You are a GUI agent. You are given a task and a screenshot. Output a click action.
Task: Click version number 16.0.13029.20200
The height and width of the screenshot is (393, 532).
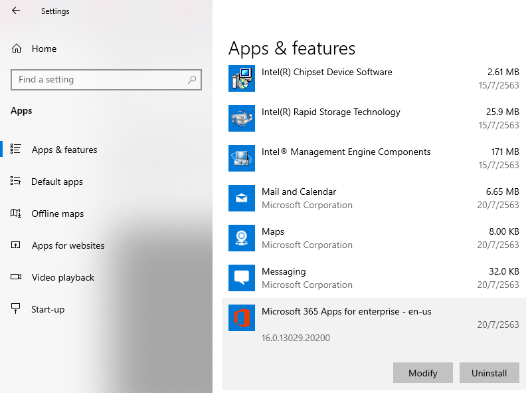(x=296, y=338)
